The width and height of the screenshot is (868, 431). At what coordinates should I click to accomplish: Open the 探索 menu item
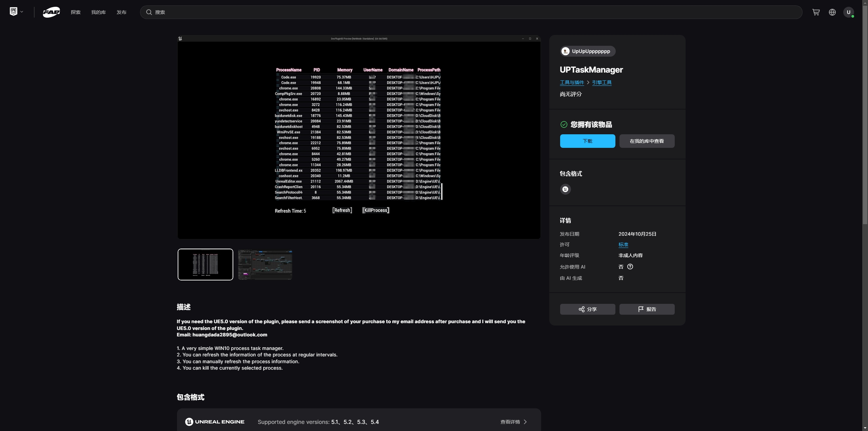click(76, 12)
